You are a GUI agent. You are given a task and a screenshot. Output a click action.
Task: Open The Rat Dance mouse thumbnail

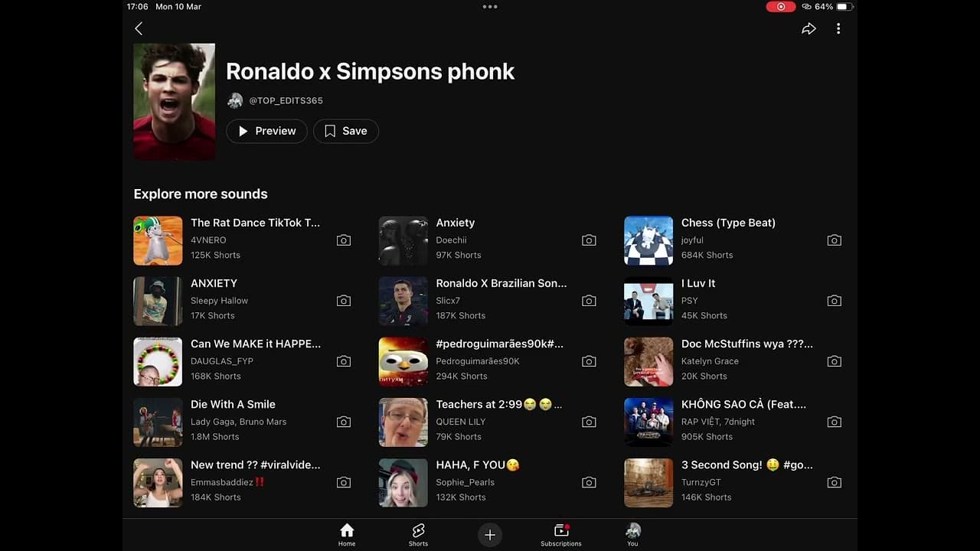pyautogui.click(x=158, y=240)
